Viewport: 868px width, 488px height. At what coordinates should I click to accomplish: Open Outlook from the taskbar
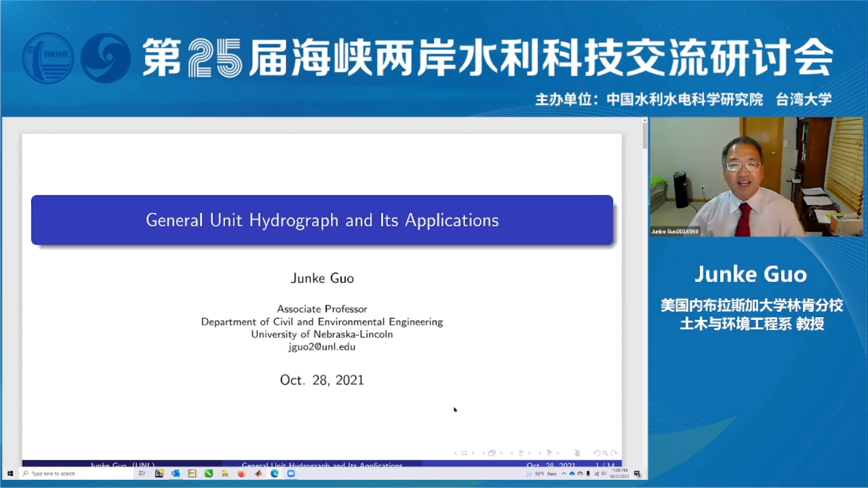175,474
